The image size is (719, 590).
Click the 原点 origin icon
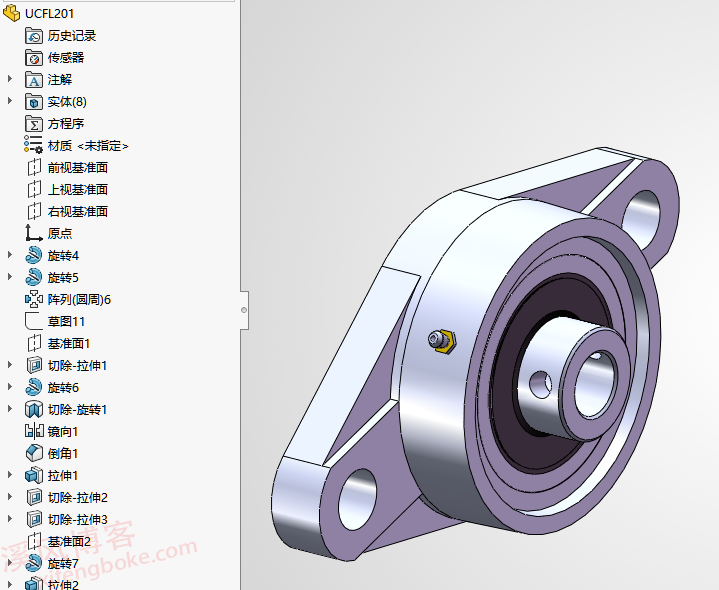(x=34, y=233)
